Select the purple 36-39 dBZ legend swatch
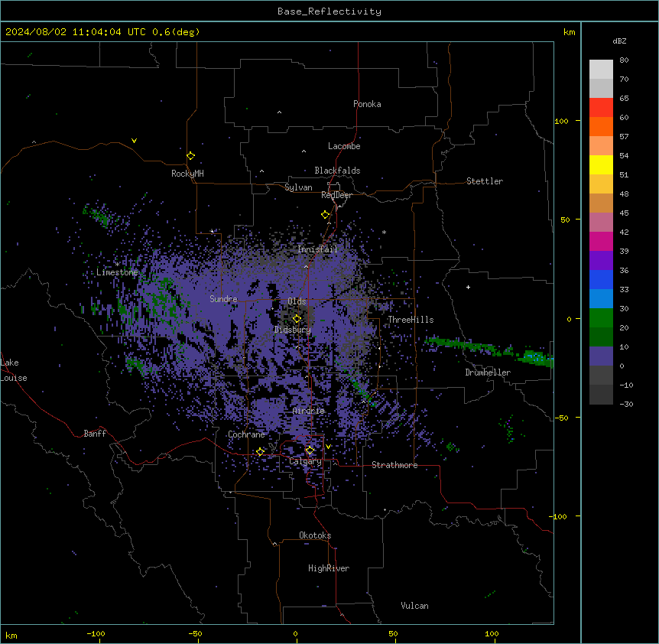Image resolution: width=659 pixels, height=644 pixels. (x=601, y=261)
